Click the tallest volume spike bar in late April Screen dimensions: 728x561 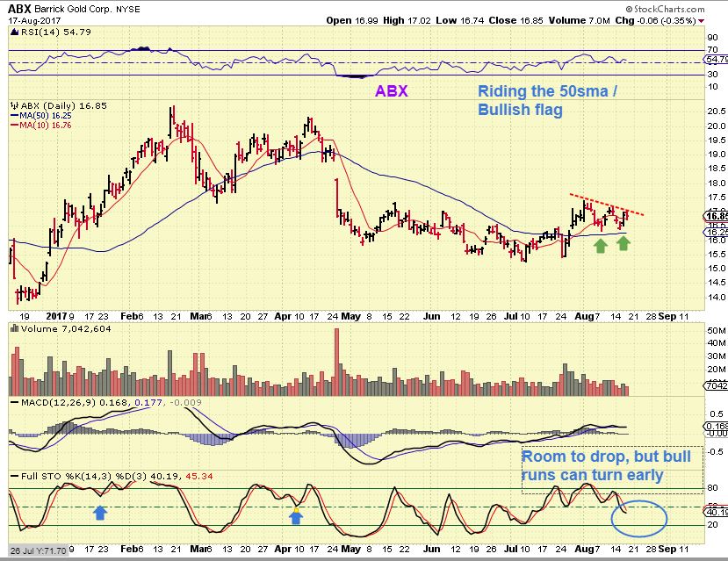coord(336,362)
